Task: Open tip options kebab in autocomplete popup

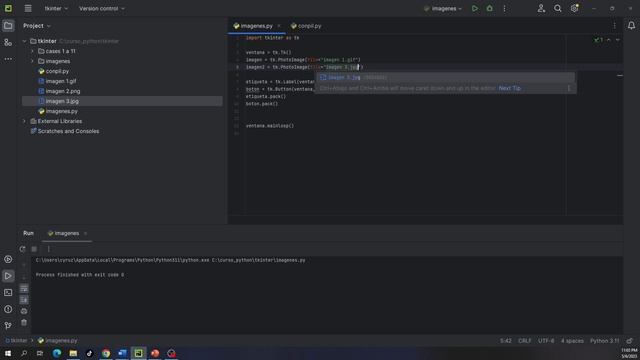Action: (x=569, y=88)
